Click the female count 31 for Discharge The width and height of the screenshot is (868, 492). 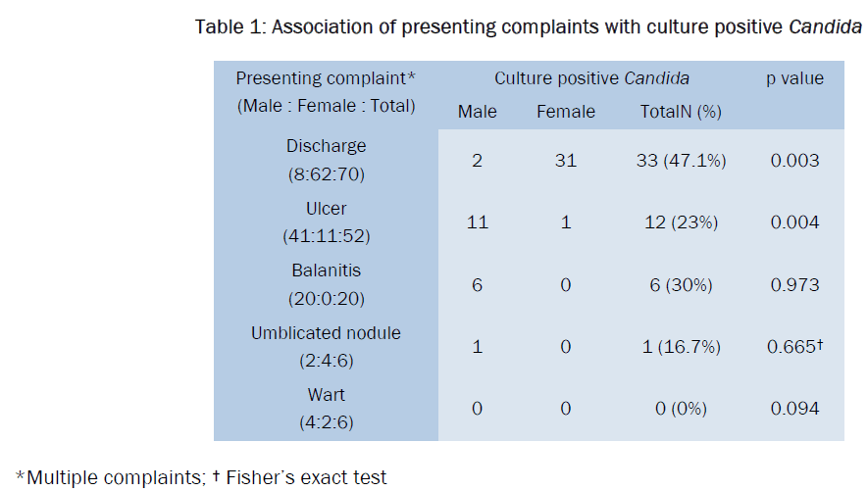pyautogui.click(x=566, y=161)
